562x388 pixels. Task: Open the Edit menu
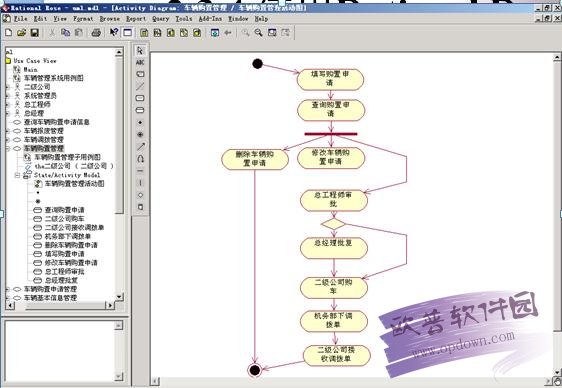pos(41,19)
